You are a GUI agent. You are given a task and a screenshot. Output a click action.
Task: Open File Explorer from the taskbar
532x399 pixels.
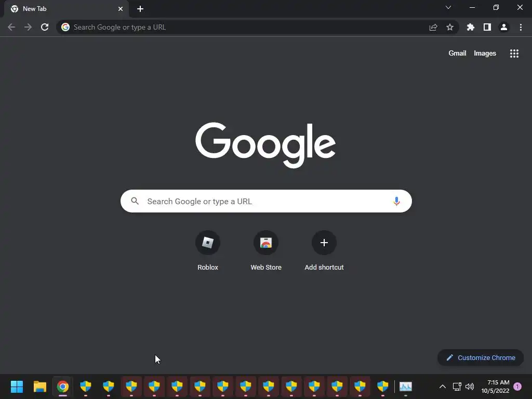tap(39, 387)
